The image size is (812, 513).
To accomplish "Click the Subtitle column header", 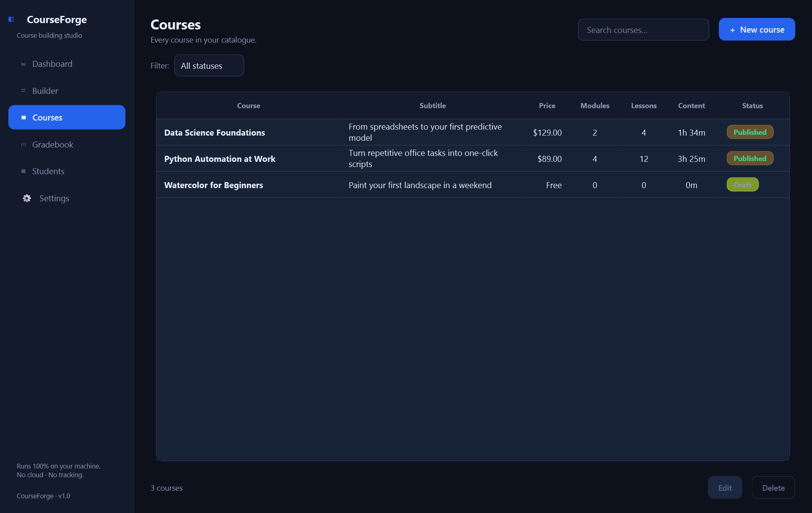I will pos(433,106).
